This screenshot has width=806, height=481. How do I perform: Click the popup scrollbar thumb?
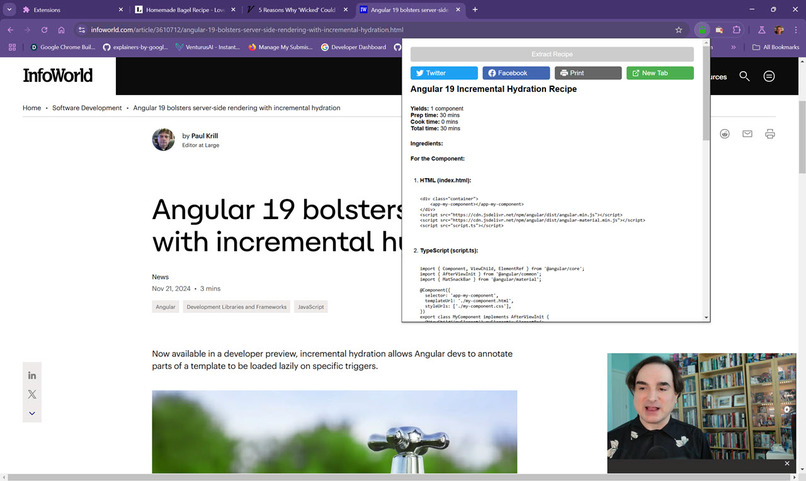[x=706, y=92]
